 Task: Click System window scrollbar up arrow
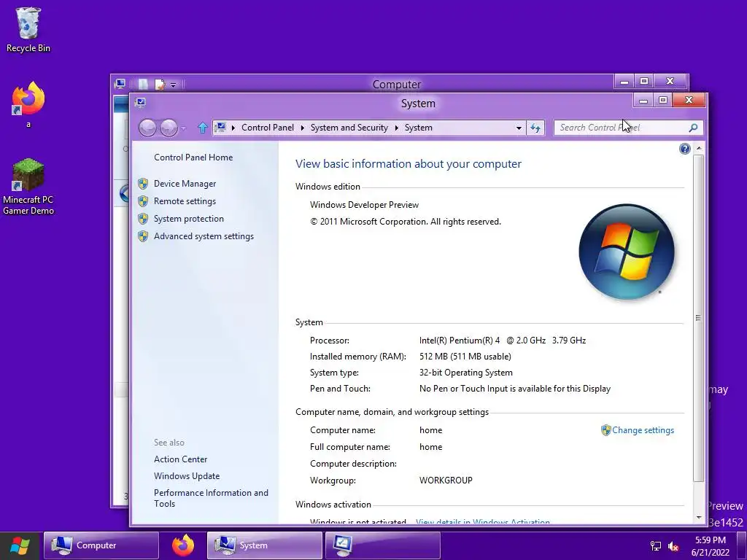click(x=698, y=149)
